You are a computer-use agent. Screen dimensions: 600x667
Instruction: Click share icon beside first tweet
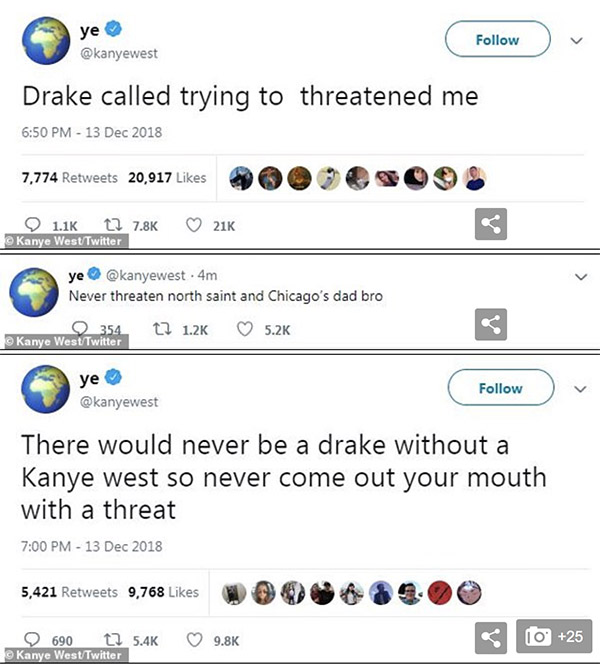tap(491, 224)
